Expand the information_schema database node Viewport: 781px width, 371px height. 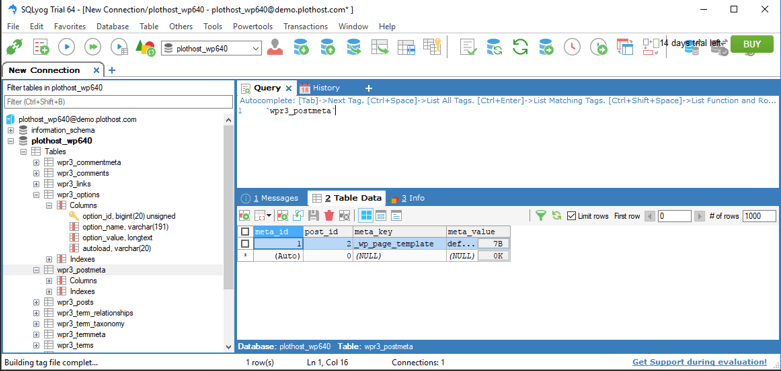[x=10, y=130]
